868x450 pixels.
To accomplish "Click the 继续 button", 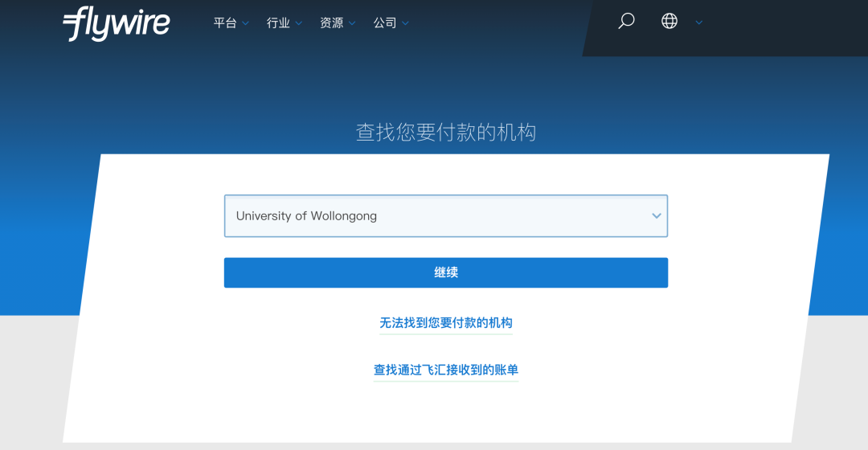I will [x=445, y=272].
